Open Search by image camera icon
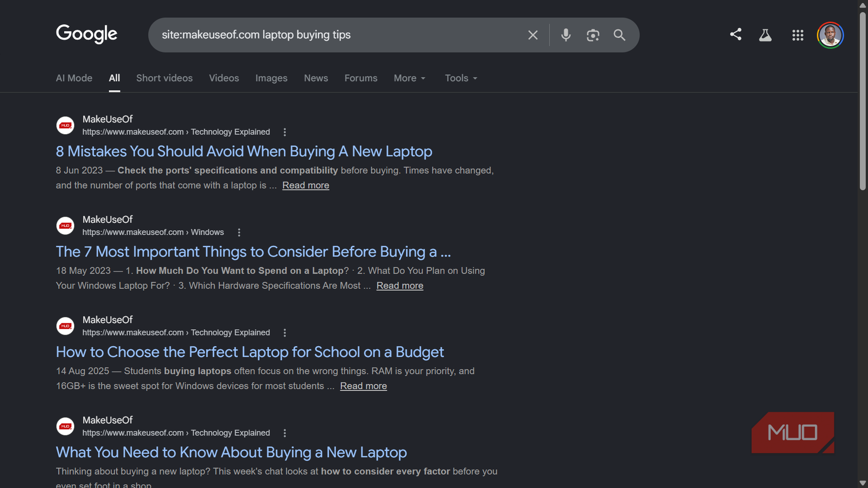 [x=593, y=35]
